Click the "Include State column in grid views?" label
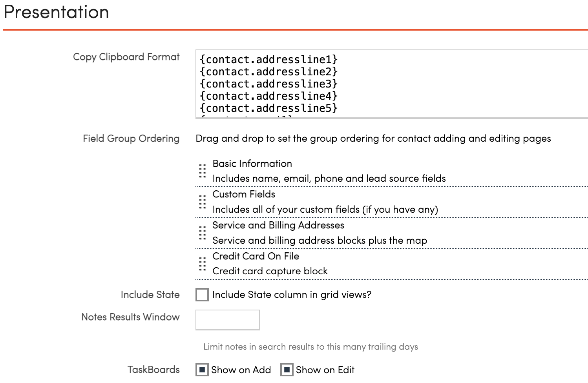The image size is (588, 383). 292,295
